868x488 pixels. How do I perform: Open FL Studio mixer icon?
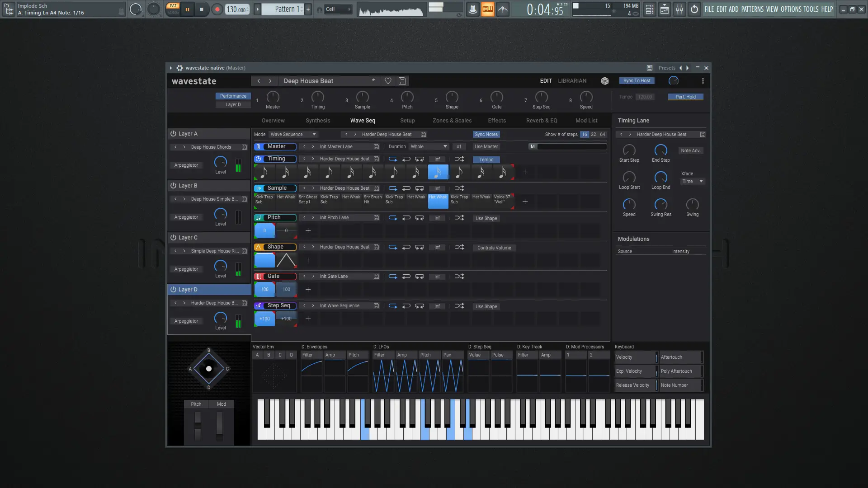click(679, 9)
